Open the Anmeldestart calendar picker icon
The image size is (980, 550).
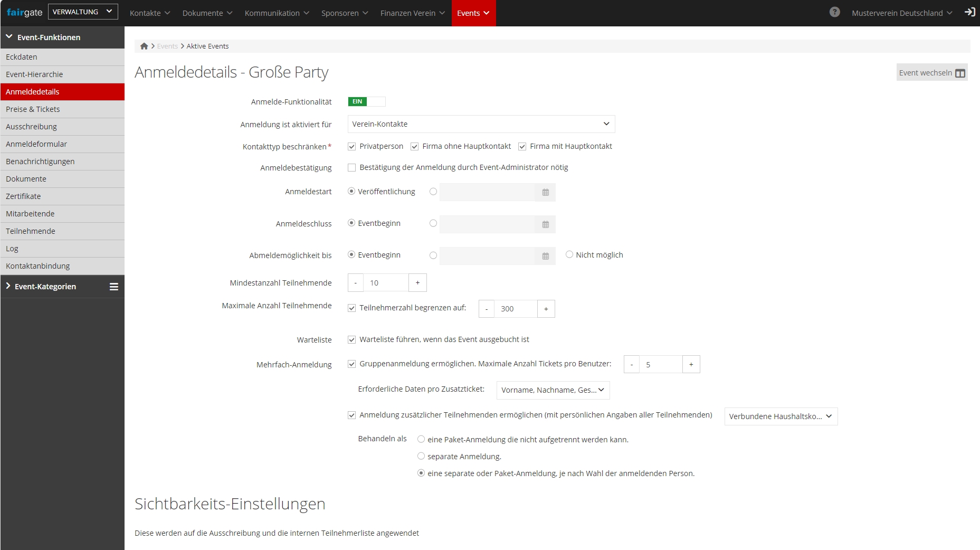click(546, 192)
